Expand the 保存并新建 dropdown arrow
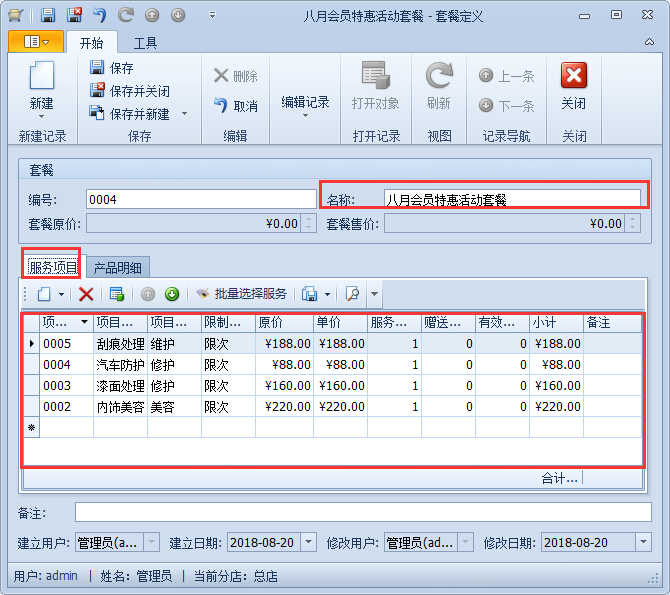 point(184,114)
